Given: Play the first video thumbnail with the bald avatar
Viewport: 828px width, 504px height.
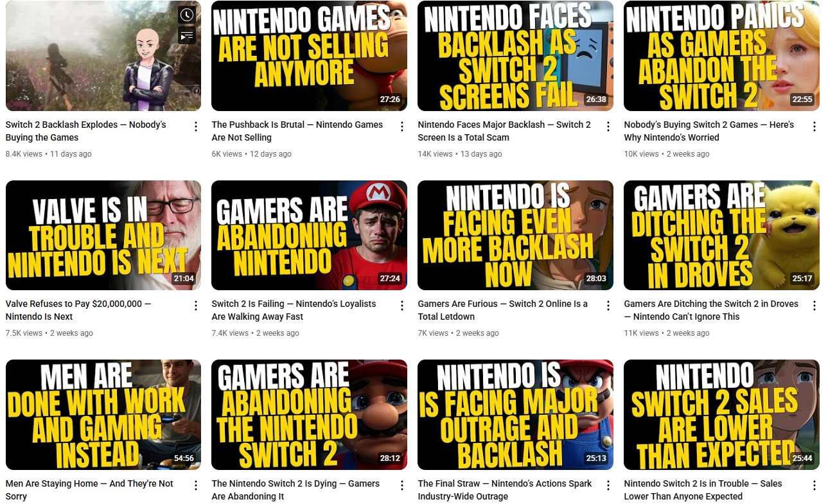Looking at the screenshot, I should [103, 56].
